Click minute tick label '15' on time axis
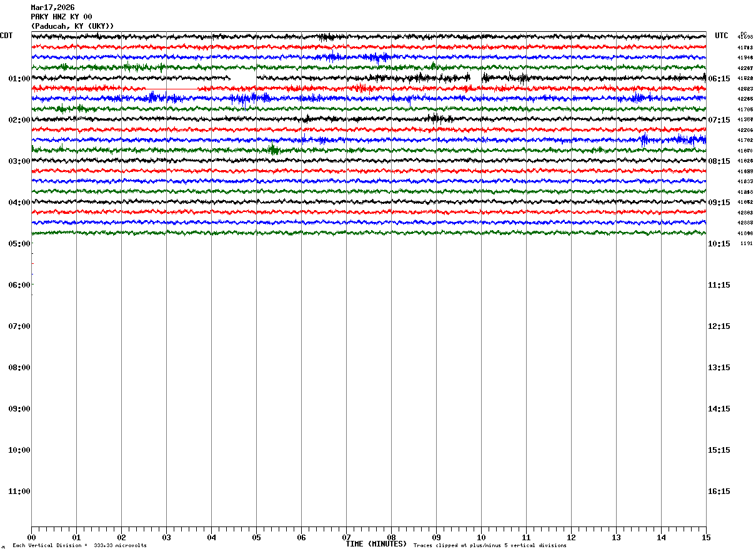 (706, 537)
